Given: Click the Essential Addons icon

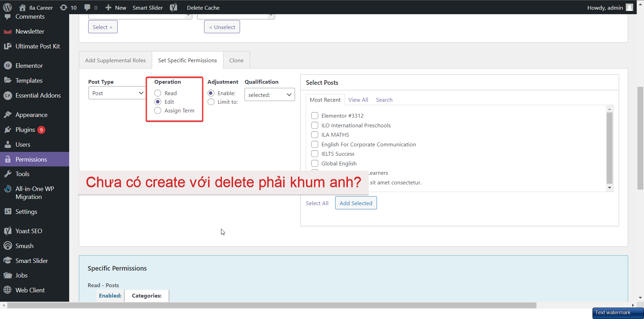Looking at the screenshot, I should click(x=8, y=95).
